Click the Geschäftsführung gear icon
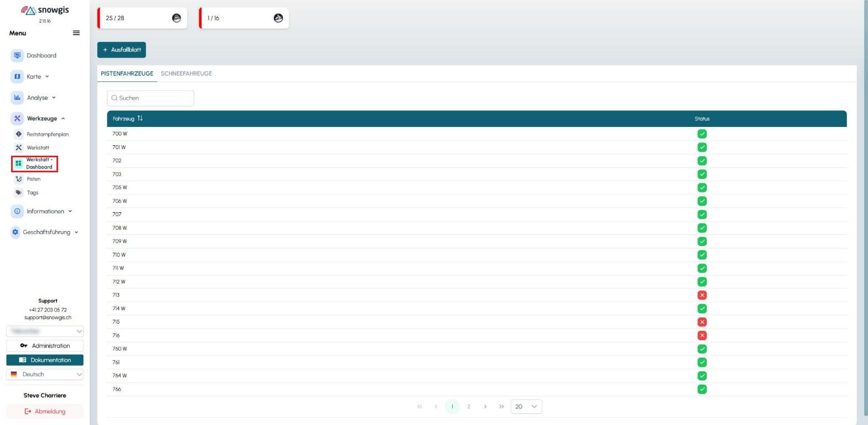Viewport: 868px width, 425px height. click(x=15, y=232)
